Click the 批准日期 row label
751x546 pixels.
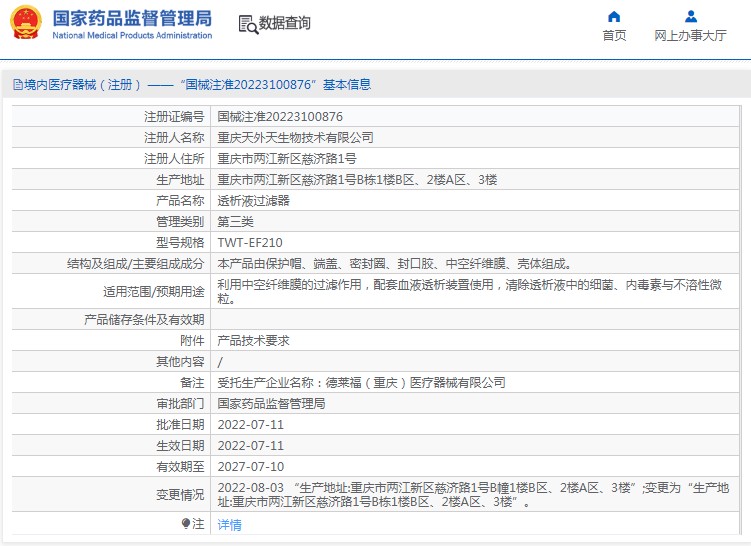[180, 425]
